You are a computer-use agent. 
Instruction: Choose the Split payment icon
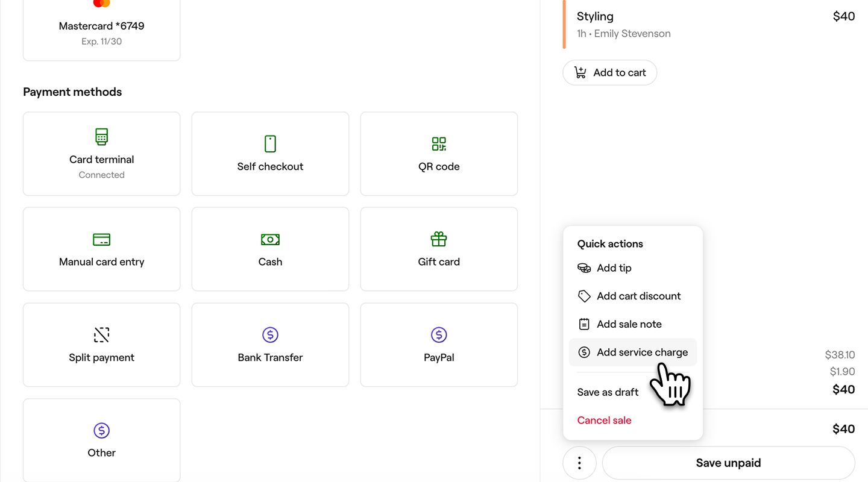(x=101, y=335)
